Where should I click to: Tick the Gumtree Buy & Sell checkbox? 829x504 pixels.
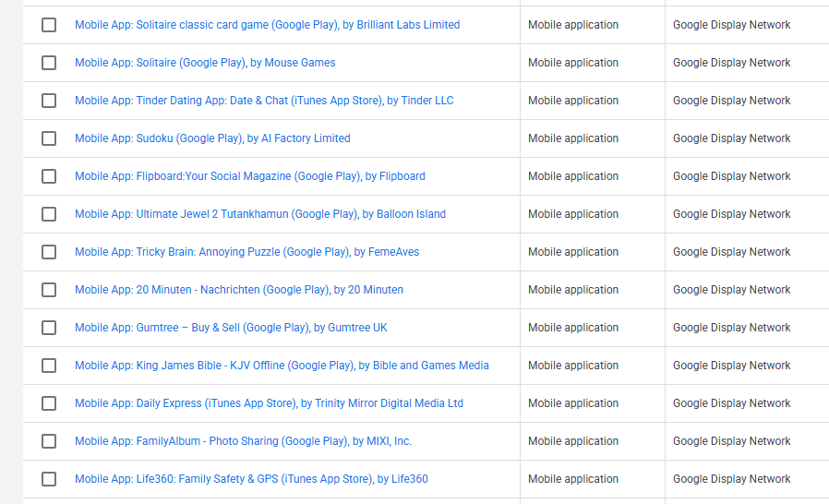49,328
